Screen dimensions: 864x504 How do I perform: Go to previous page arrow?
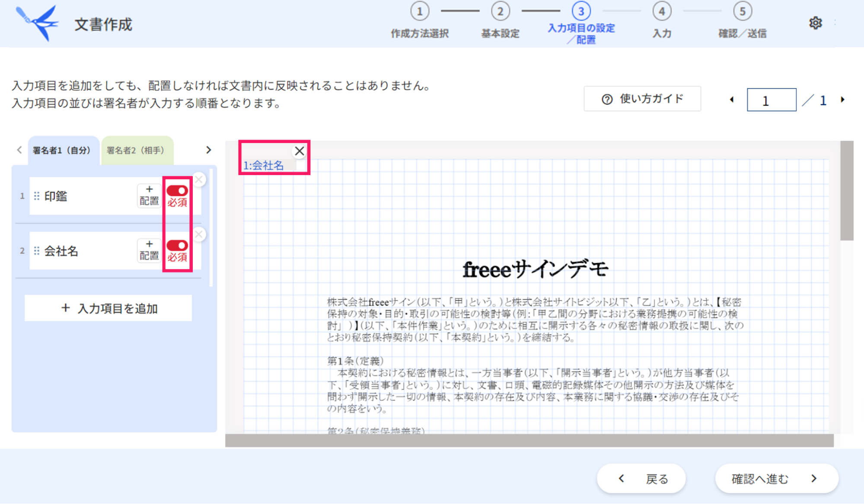point(732,100)
